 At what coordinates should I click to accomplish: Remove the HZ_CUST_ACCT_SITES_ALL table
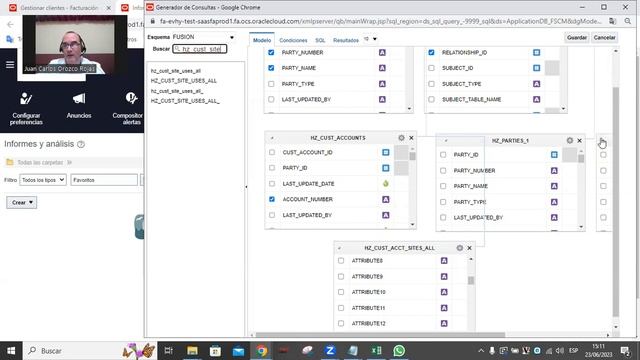pyautogui.click(x=469, y=248)
